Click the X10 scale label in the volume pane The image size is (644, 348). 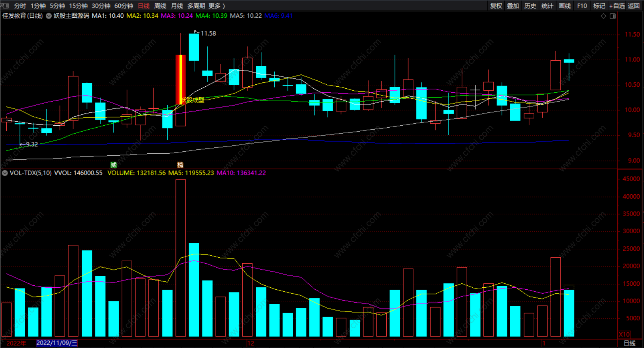coord(624,334)
